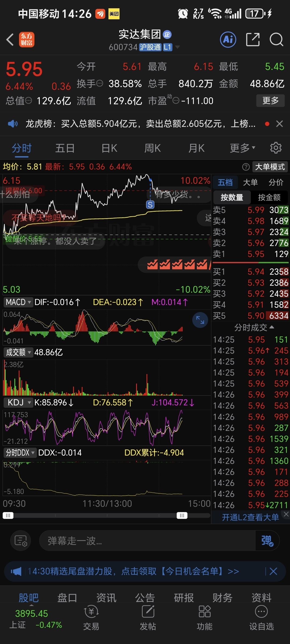
Task: Tap the S sell marker on the chart
Action: coord(150,205)
